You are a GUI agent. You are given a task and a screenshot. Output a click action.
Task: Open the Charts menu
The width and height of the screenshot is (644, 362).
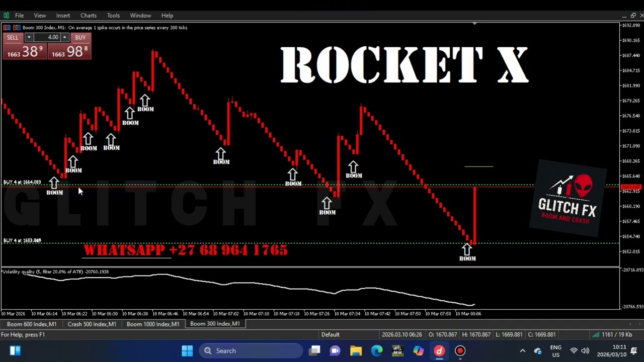89,16
